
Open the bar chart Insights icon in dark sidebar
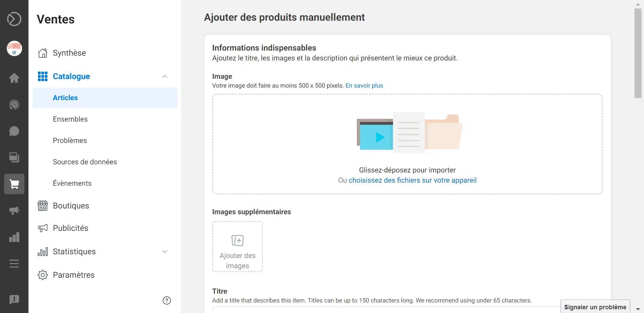(x=14, y=237)
